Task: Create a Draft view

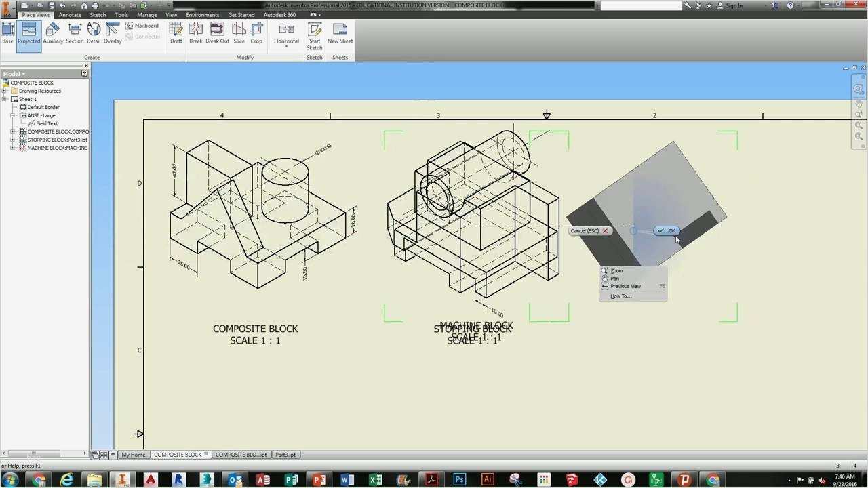Action: click(x=176, y=33)
